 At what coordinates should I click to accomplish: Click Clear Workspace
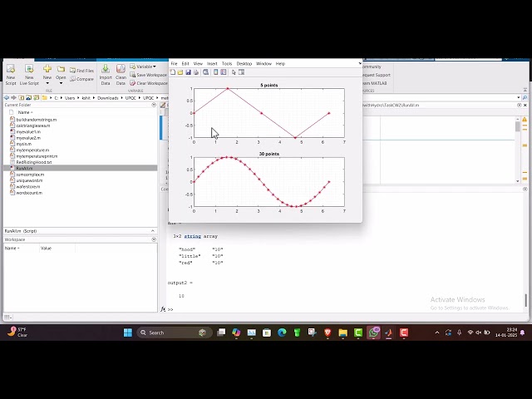coord(148,83)
